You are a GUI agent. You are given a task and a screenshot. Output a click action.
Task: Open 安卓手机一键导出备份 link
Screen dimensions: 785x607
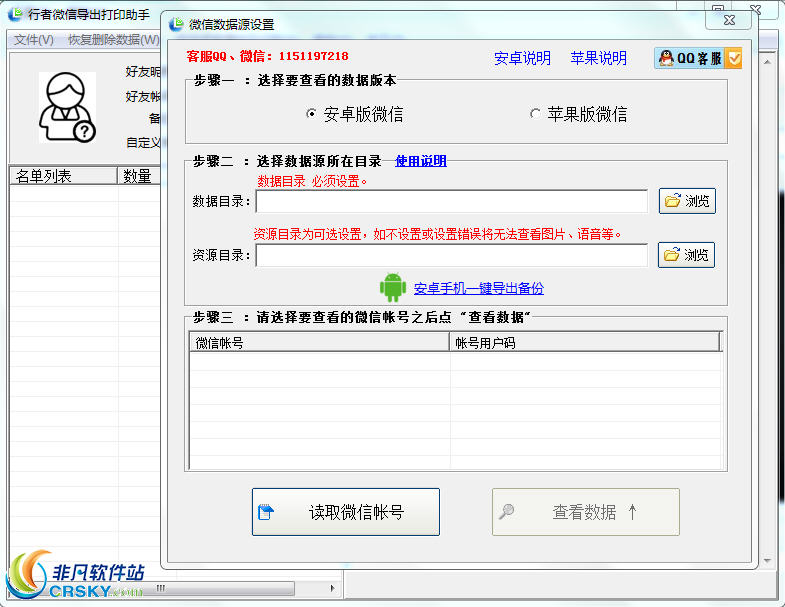(x=479, y=288)
